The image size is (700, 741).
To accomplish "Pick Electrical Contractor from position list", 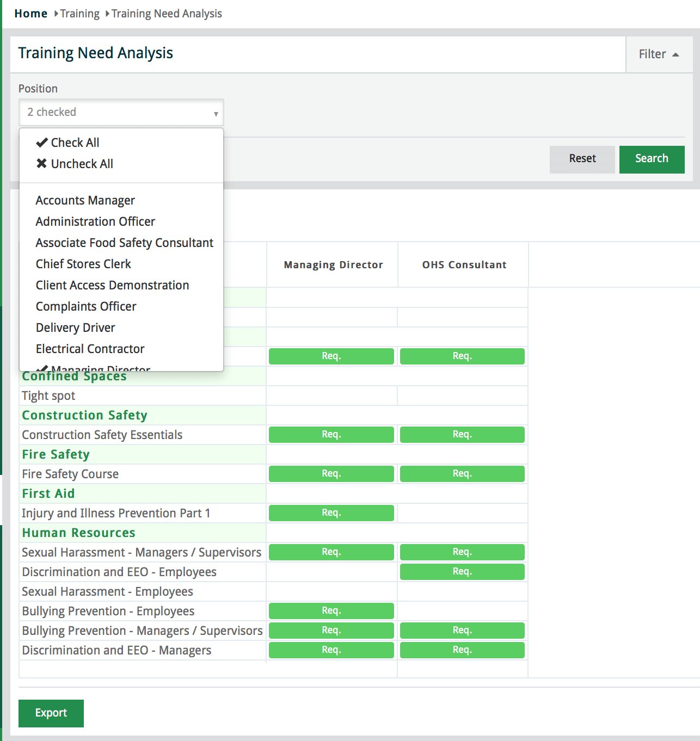I will click(x=90, y=349).
